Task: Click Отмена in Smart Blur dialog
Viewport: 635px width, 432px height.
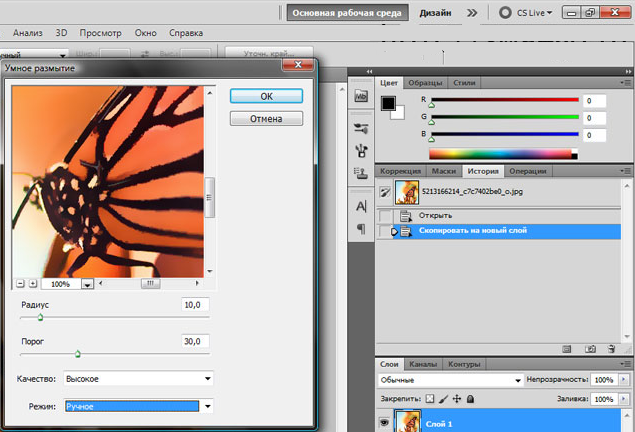Action: click(x=266, y=119)
